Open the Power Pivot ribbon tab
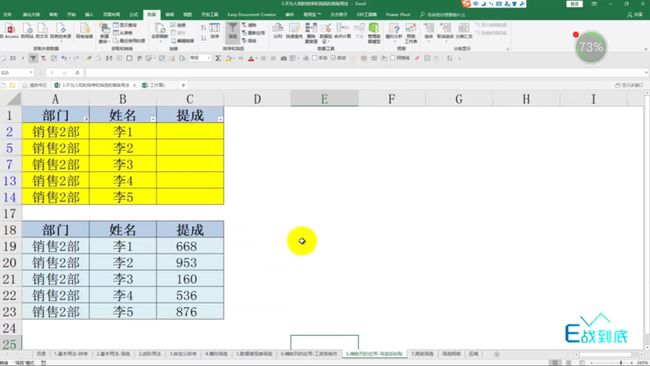Image resolution: width=650 pixels, height=366 pixels. pos(398,15)
